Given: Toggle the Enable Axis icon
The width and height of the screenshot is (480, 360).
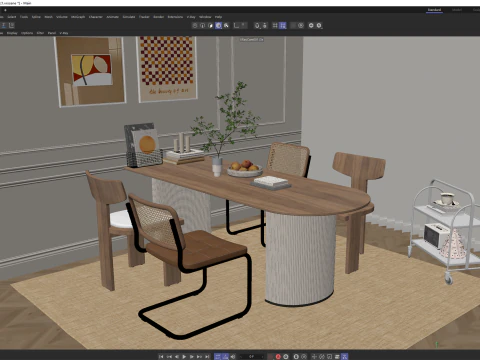Looking at the screenshot, I should [236, 25].
